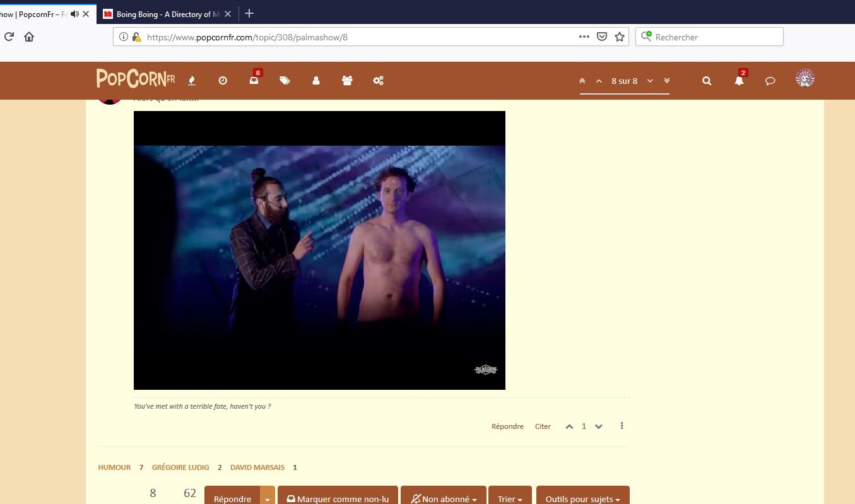Open the Recent topics clock icon
Screen dimensions: 855x504
click(223, 80)
